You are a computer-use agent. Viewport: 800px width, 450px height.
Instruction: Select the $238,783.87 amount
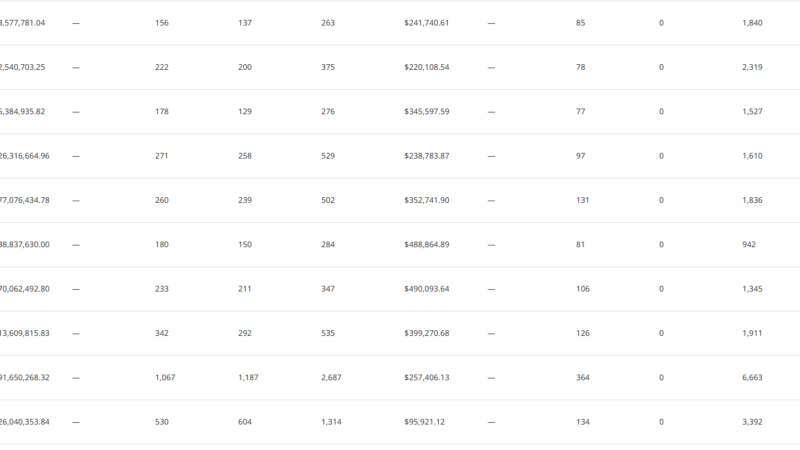pyautogui.click(x=427, y=156)
